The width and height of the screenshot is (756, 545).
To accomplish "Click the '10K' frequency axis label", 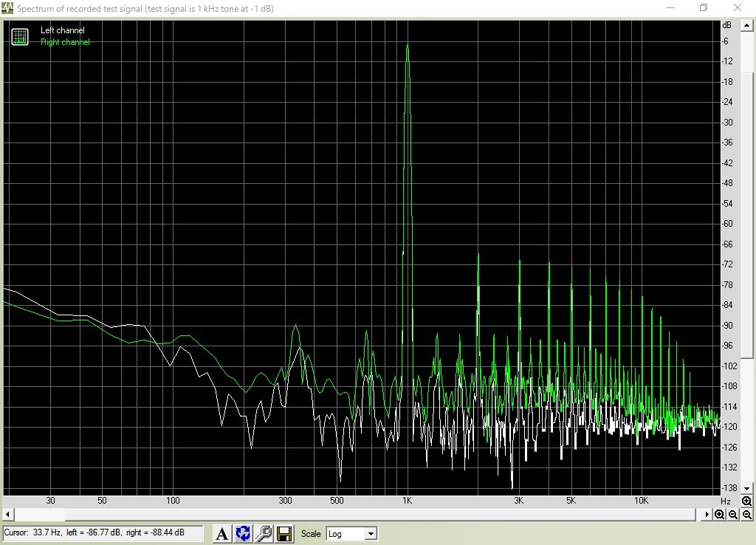I will 642,501.
